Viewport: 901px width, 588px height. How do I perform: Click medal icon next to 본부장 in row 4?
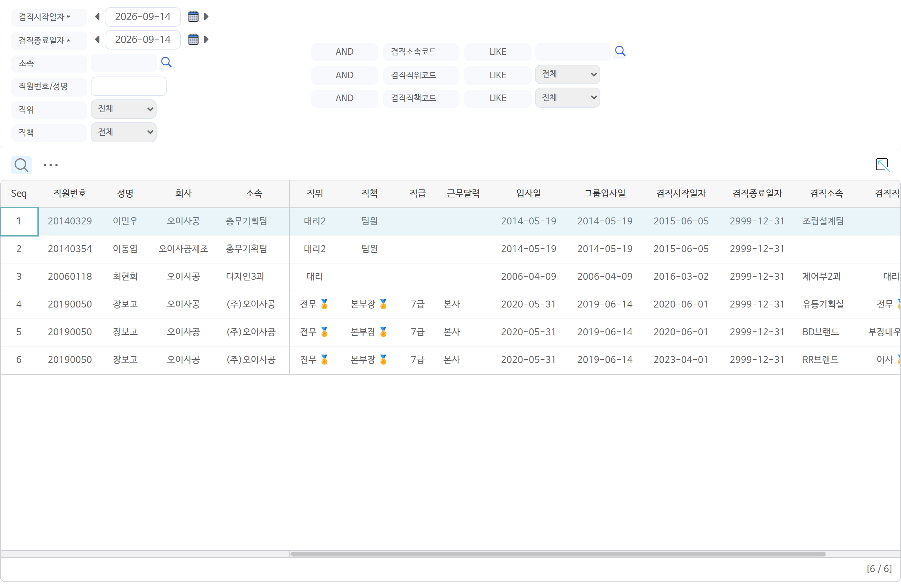[383, 304]
